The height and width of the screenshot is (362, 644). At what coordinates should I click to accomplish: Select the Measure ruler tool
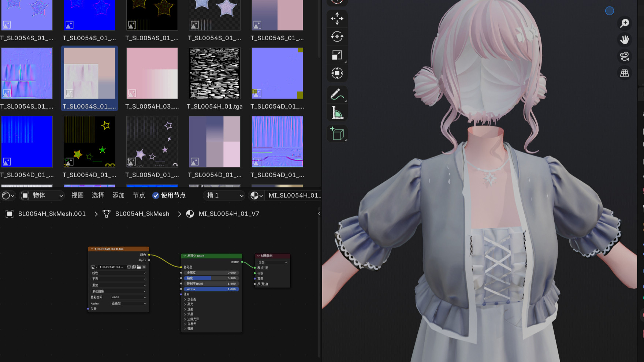coord(337,113)
